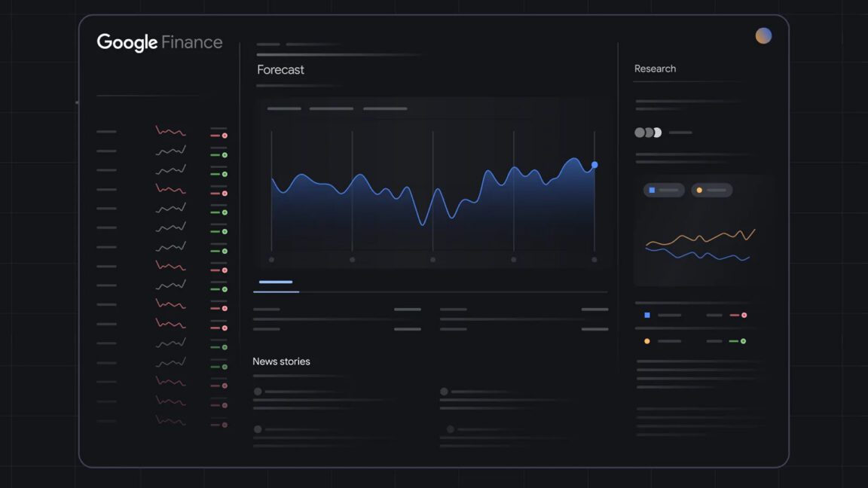Viewport: 868px width, 488px height.
Task: Click the leftmost timeline dot under the forecast chart
Action: coord(271,259)
